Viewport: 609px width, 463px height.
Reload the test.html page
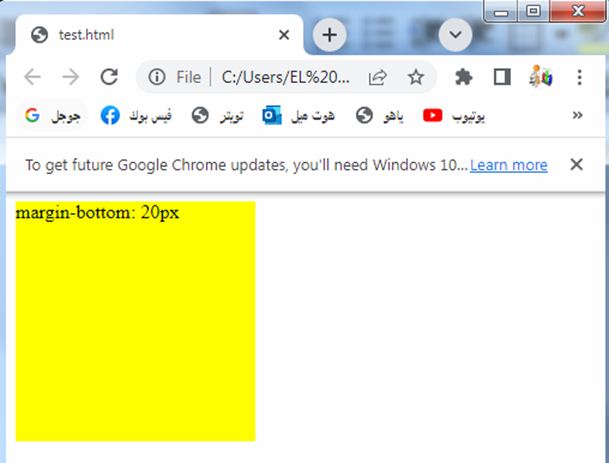109,77
